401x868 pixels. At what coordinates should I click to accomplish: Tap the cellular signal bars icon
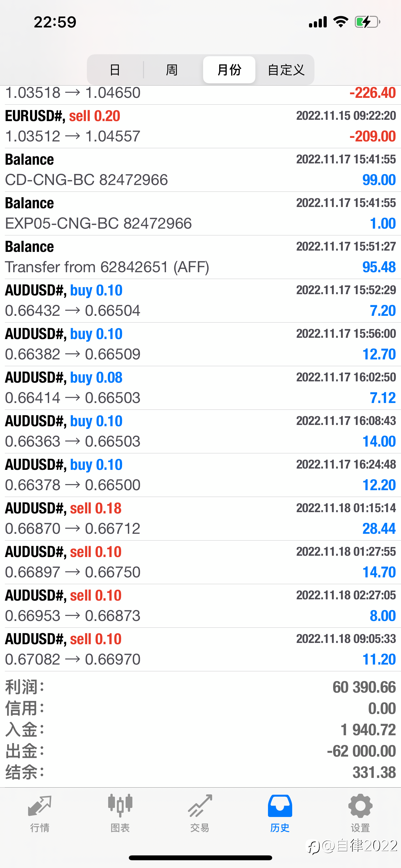[x=318, y=22]
